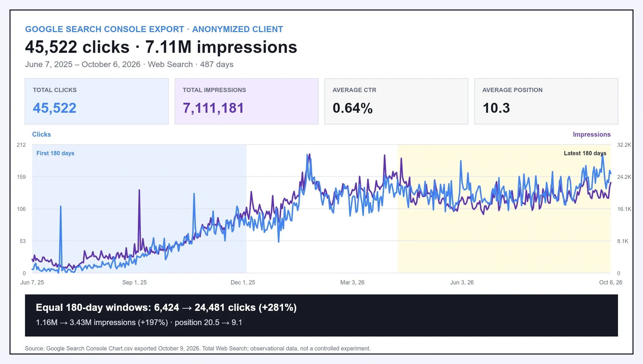Select the Average CTR card

coord(397,101)
